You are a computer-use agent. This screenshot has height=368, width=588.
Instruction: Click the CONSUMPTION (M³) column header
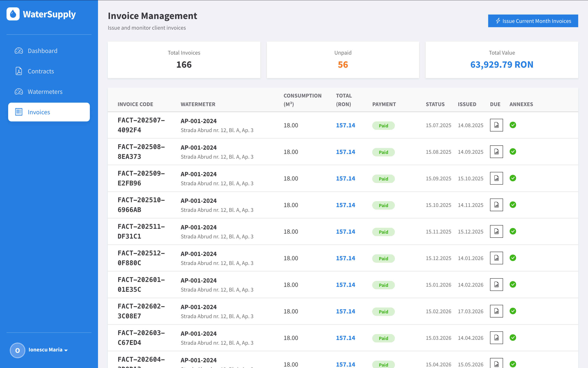point(303,100)
